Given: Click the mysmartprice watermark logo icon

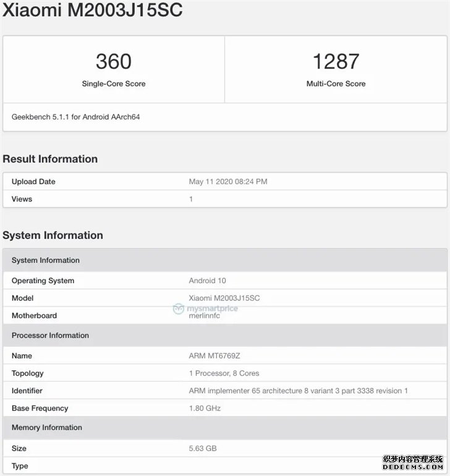Looking at the screenshot, I should click(179, 308).
